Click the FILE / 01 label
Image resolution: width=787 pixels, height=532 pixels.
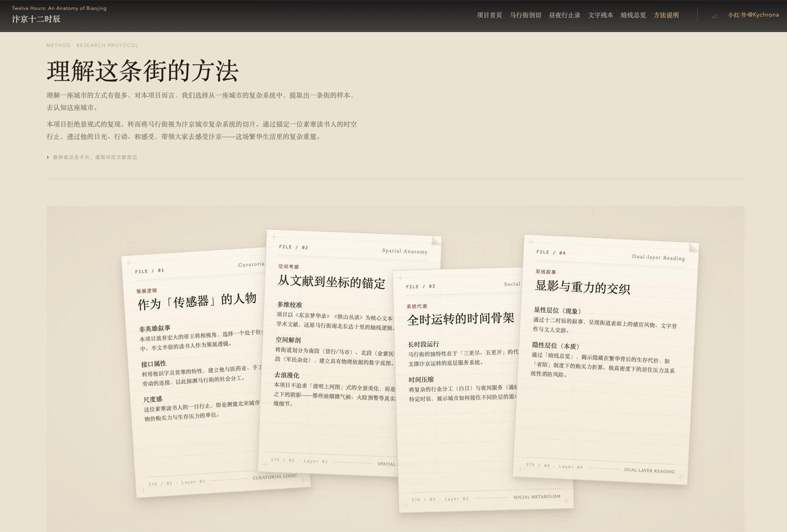click(x=150, y=271)
